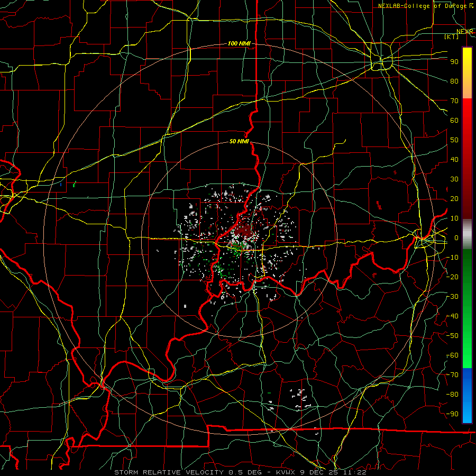Click the 30 label on the color scale
Screen dimensions: 476x476
pyautogui.click(x=454, y=179)
